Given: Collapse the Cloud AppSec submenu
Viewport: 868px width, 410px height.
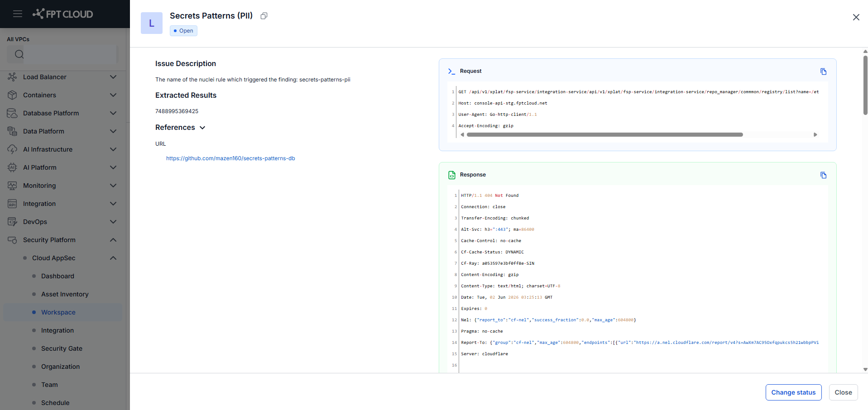Looking at the screenshot, I should coord(113,258).
